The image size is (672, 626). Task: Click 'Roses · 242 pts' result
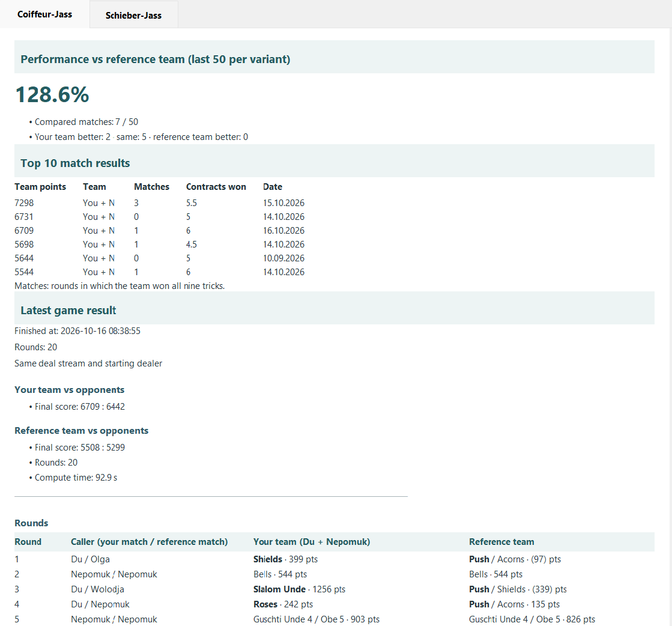point(283,604)
